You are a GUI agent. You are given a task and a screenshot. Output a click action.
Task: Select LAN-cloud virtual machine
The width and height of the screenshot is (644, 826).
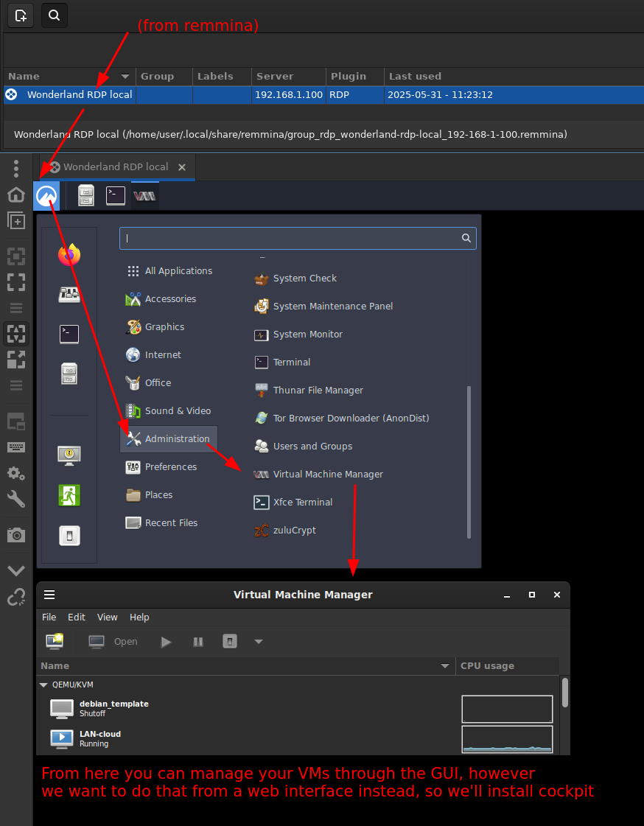click(298, 738)
